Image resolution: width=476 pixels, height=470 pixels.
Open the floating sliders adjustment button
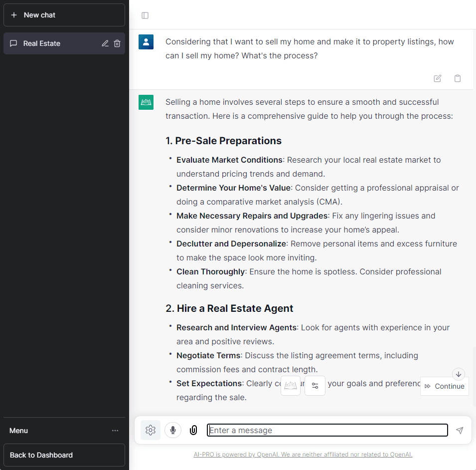315,386
